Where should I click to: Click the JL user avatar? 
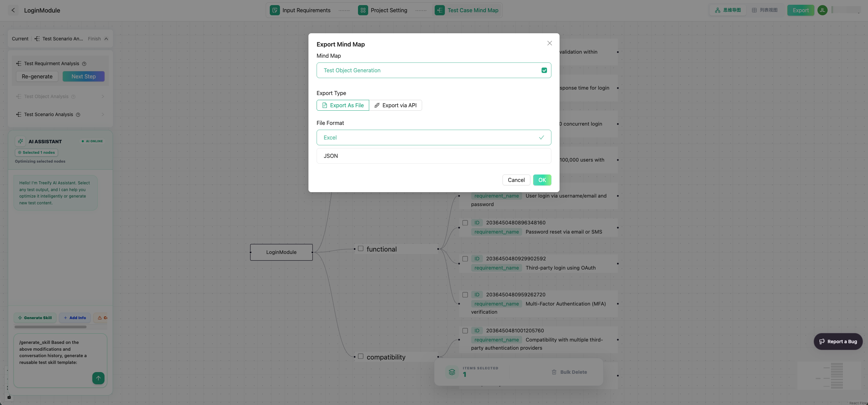[x=822, y=10]
